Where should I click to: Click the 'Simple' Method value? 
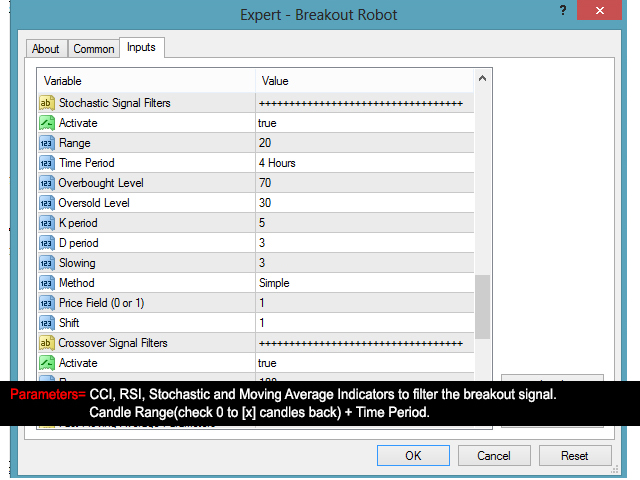tap(274, 283)
